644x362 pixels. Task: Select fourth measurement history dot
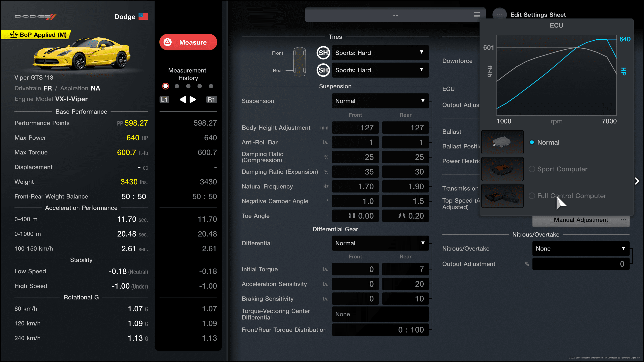(200, 86)
